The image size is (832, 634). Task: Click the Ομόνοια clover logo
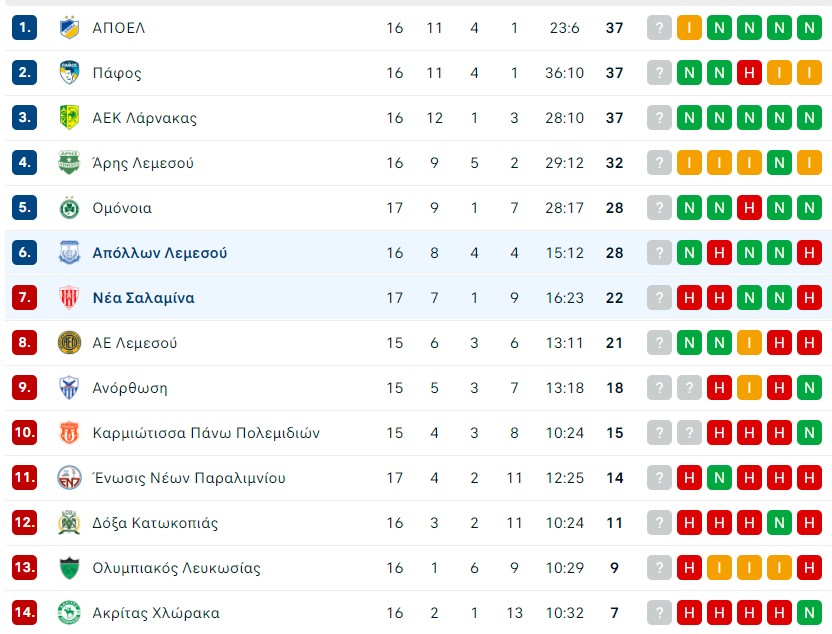[x=70, y=208]
